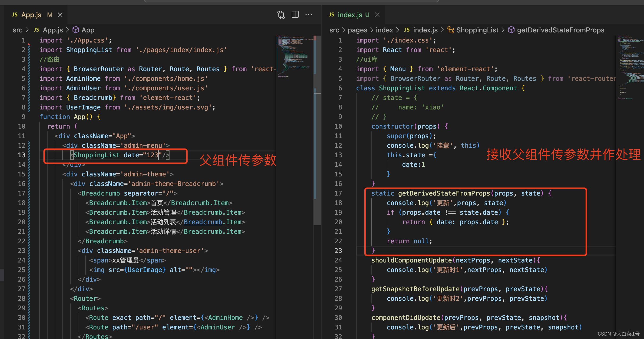
Task: Switch to the App.js tab
Action: click(x=31, y=15)
